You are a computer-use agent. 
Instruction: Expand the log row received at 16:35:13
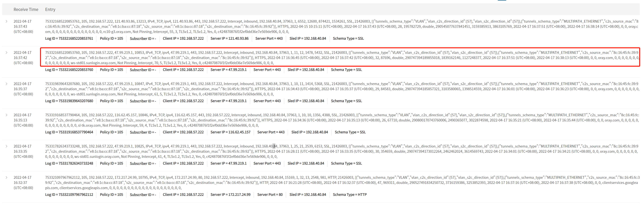coord(7,115)
